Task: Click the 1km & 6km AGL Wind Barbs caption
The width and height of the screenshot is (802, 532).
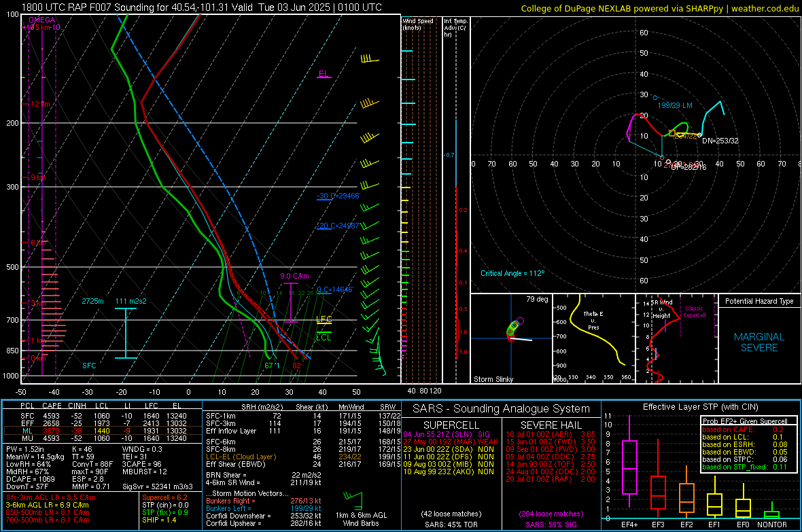Action: (x=361, y=519)
